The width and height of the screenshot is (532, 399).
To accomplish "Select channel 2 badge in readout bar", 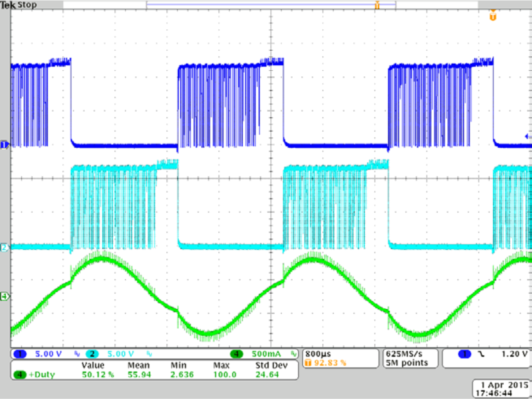I will [92, 354].
